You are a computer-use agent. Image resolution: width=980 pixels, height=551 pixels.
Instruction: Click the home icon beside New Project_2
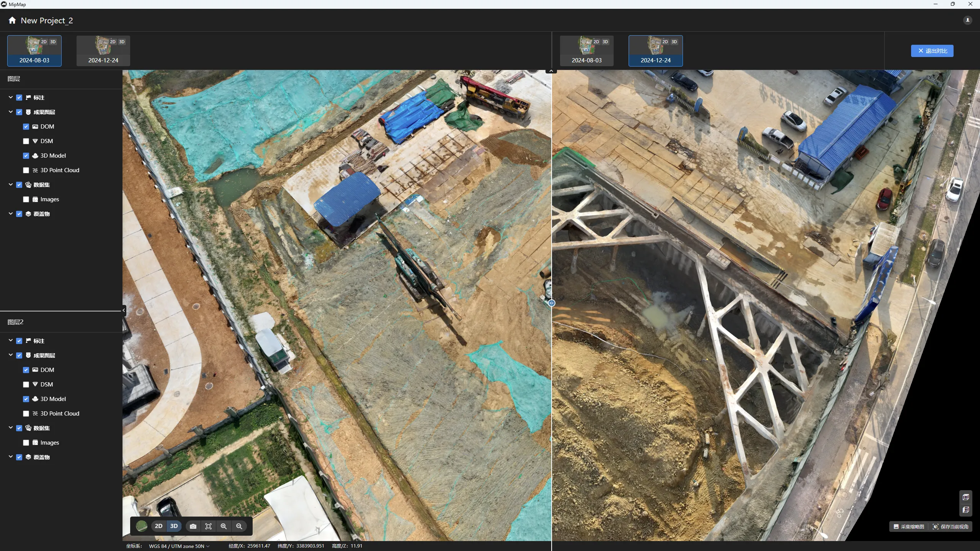(x=12, y=20)
